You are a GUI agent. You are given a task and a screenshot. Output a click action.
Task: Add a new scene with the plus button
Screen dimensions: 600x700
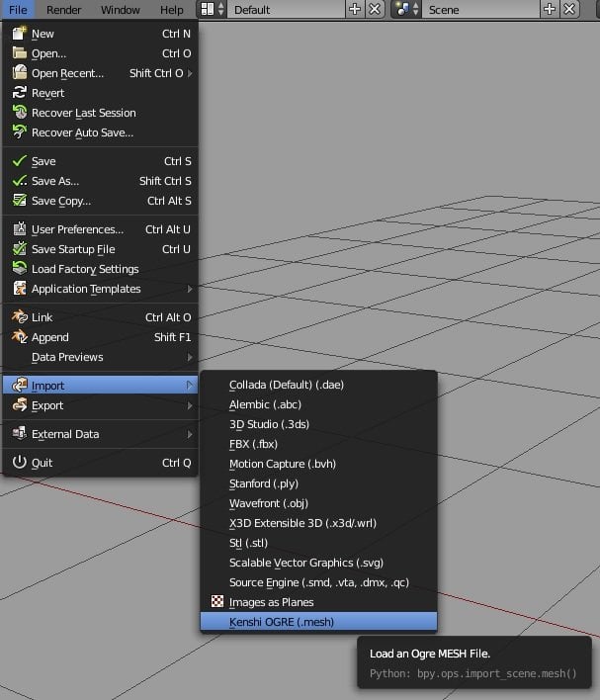tap(550, 9)
